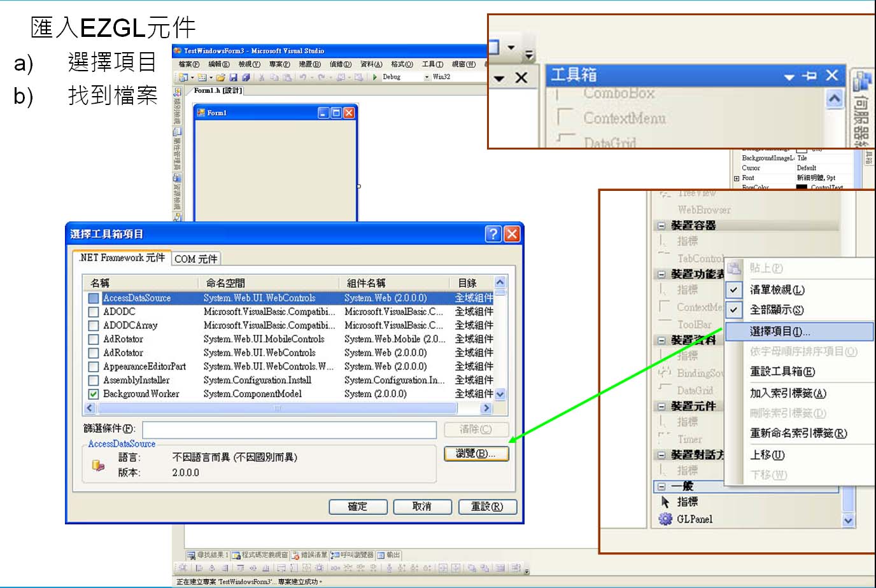Switch to the COM 元件 tab

point(196,259)
